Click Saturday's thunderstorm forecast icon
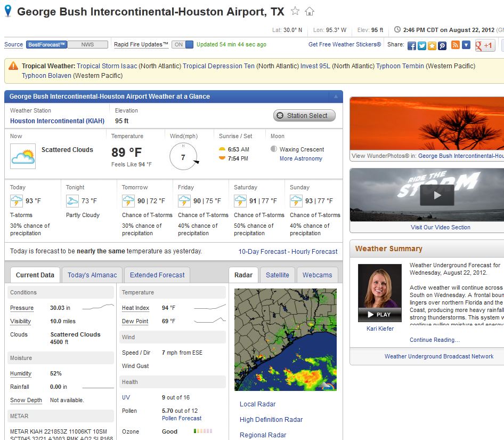Viewport: 504px width, 440px height. pos(240,201)
